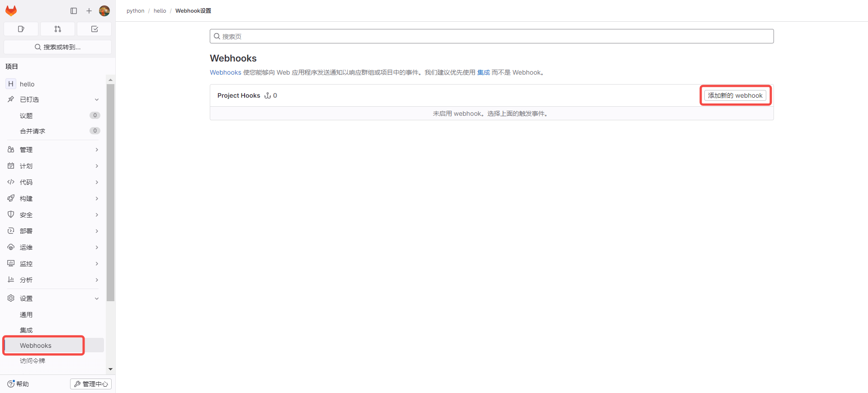Click the magnifier icon in 搜索页 box
Viewport: 868px width, 393px height.
tap(217, 36)
